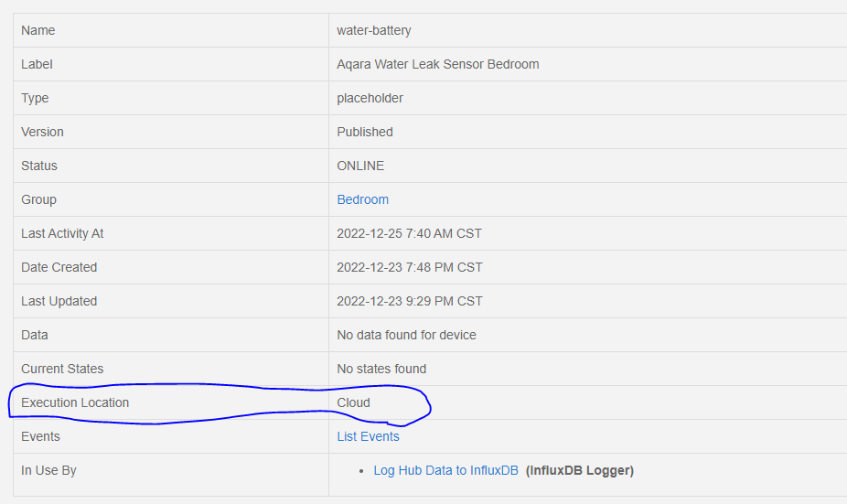
Task: Click the Last Updated timestamp value
Action: click(x=409, y=301)
